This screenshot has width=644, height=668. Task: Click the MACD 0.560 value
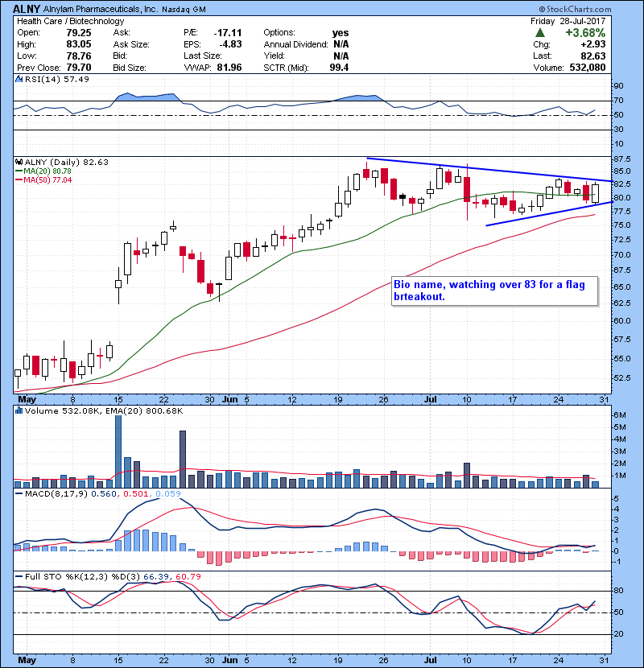[x=104, y=494]
